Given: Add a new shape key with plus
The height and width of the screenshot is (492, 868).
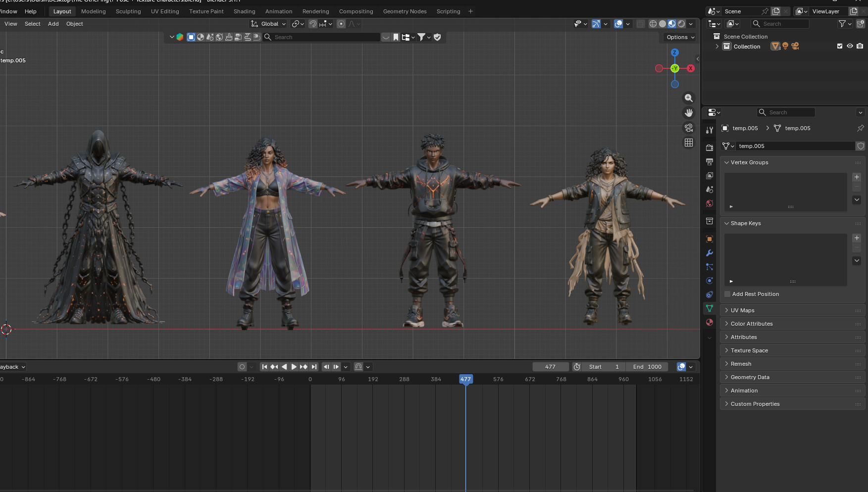Looking at the screenshot, I should tap(857, 238).
